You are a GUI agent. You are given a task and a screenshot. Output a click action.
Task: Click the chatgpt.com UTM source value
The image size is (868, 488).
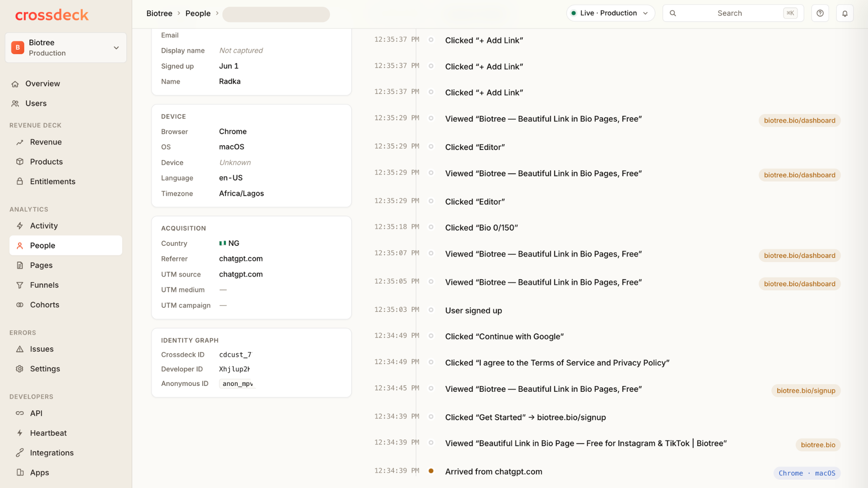pyautogui.click(x=241, y=274)
